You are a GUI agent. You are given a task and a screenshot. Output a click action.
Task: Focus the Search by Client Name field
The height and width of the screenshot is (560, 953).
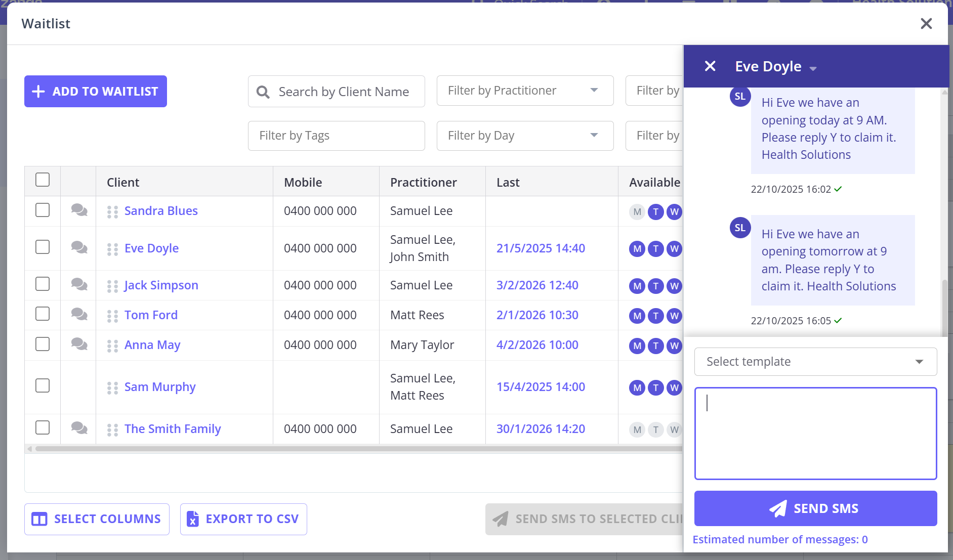coord(344,92)
